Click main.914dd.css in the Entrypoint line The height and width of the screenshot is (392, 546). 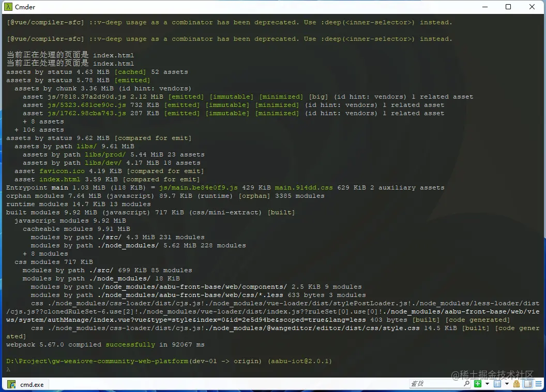click(x=304, y=188)
